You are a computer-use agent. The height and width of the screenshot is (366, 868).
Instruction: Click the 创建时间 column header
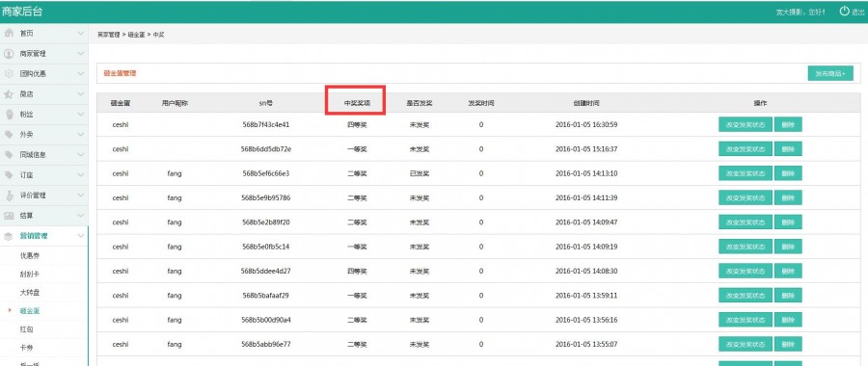tap(586, 103)
